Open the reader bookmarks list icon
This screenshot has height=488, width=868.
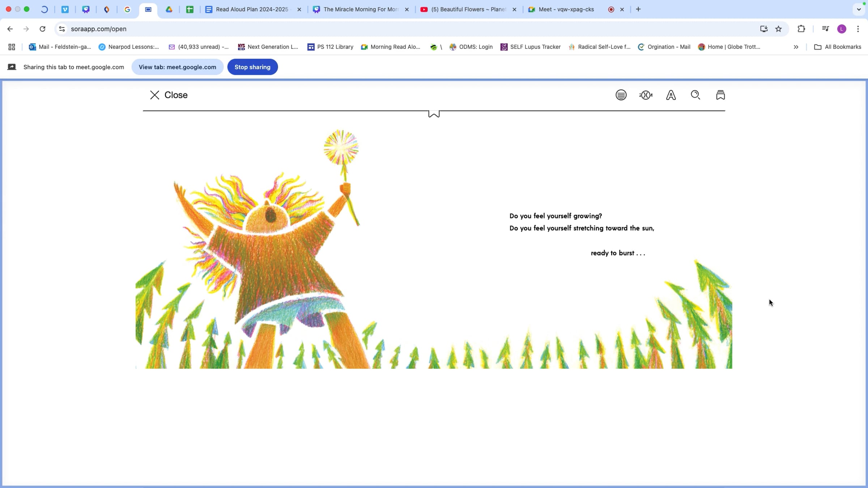click(x=720, y=95)
